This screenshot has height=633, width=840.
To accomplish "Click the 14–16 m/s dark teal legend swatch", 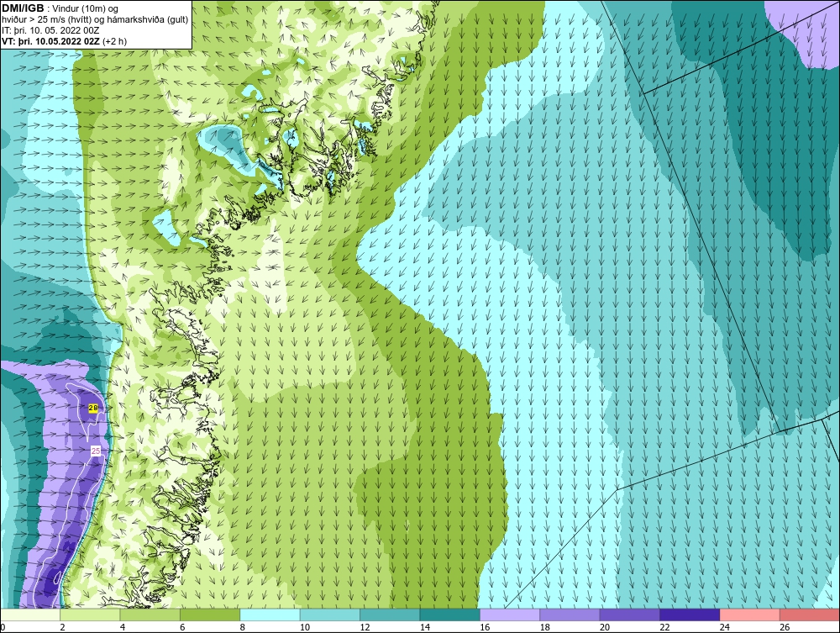I will 450,615.
